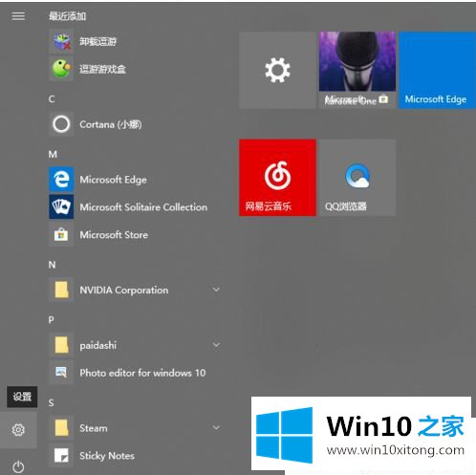Jump to letter C section header

coord(52,99)
